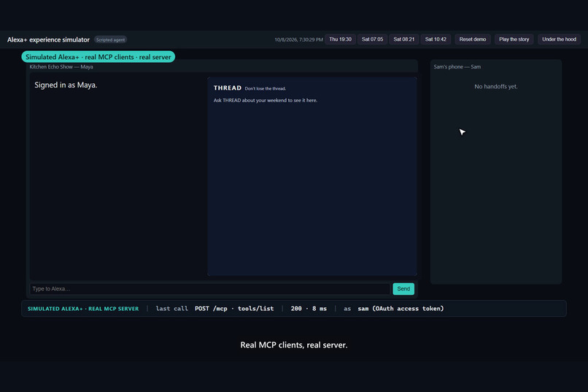The image size is (588, 392).
Task: Click 'sam (OAuth access token)' in status bar
Action: 401,309
